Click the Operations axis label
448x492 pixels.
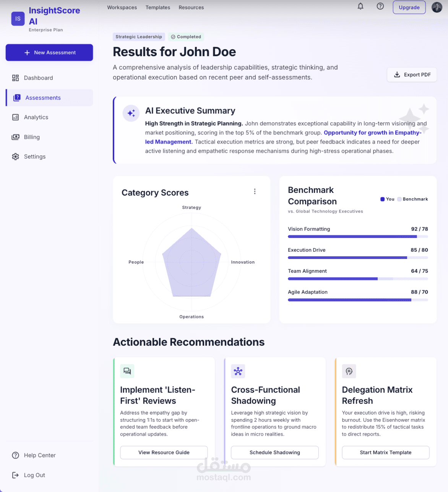click(x=192, y=317)
